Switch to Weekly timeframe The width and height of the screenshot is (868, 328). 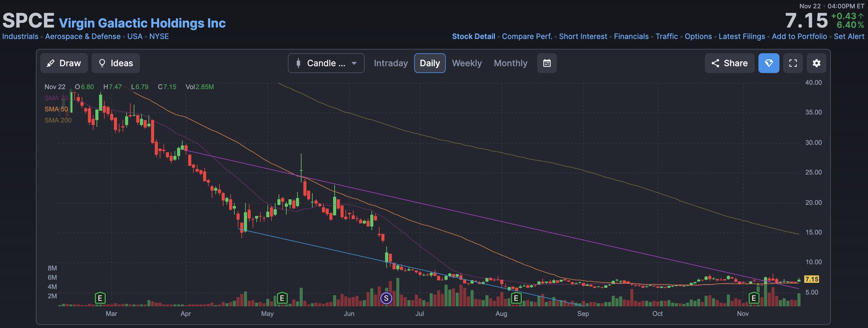pos(467,63)
